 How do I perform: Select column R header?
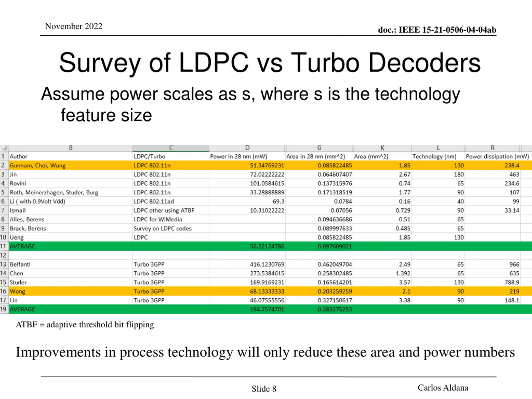(493, 148)
